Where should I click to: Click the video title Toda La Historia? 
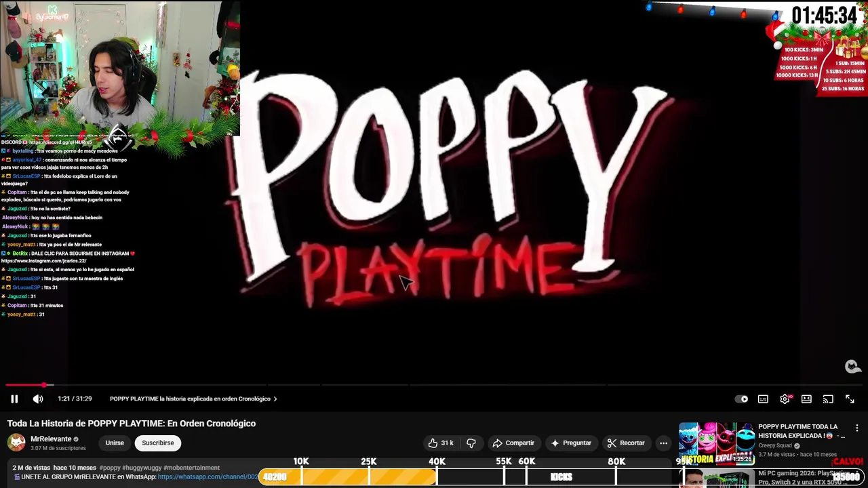[x=132, y=424]
